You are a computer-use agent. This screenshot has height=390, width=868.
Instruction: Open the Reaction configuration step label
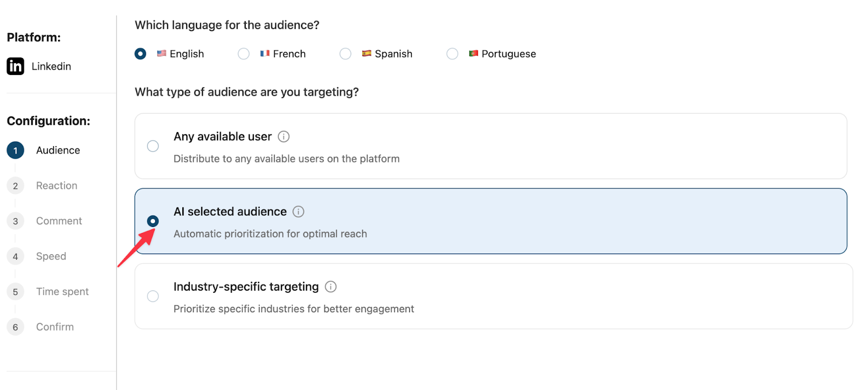(x=56, y=186)
